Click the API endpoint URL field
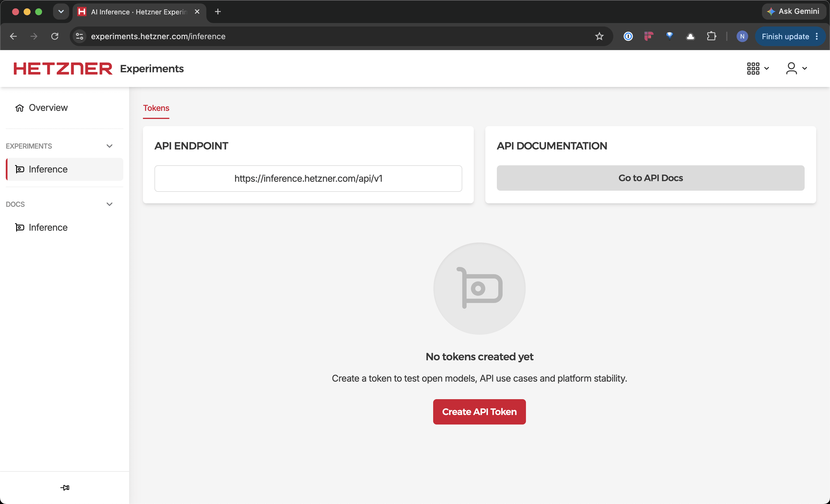The width and height of the screenshot is (830, 504). click(308, 179)
